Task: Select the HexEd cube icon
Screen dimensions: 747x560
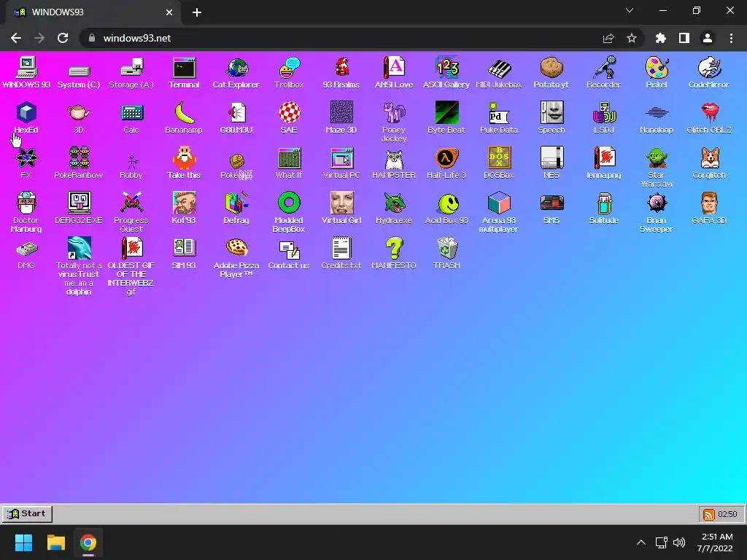Action: 26,117
